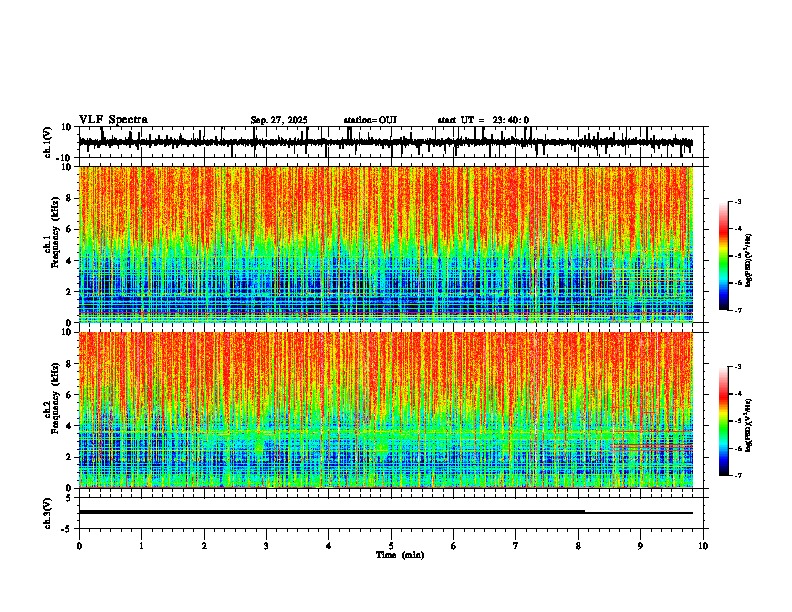This screenshot has height=612, width=792.
Task: Click the '3' tick on the time axis
Action: [x=266, y=546]
